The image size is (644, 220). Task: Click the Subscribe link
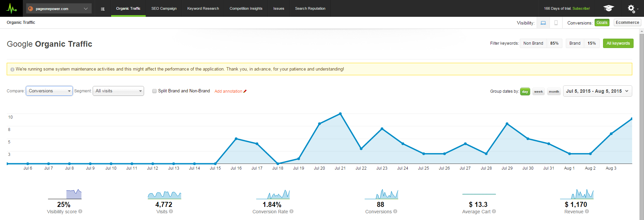[x=581, y=8]
